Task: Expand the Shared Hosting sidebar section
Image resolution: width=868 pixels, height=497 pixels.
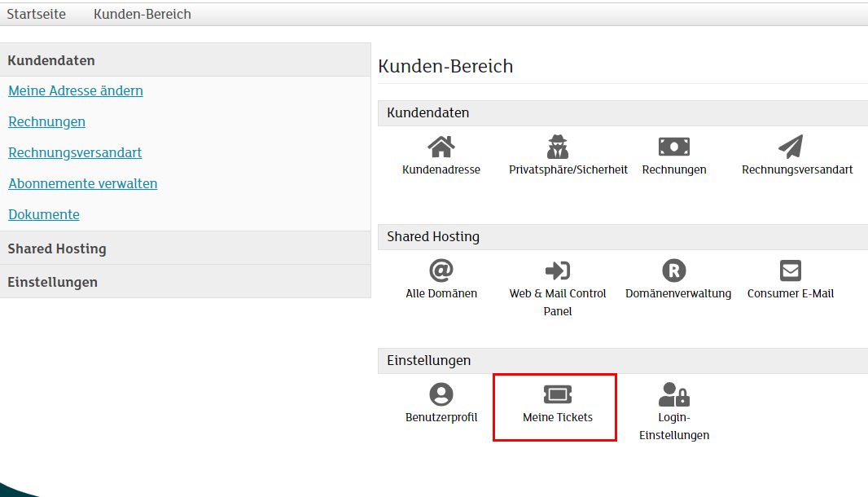Action: [57, 248]
